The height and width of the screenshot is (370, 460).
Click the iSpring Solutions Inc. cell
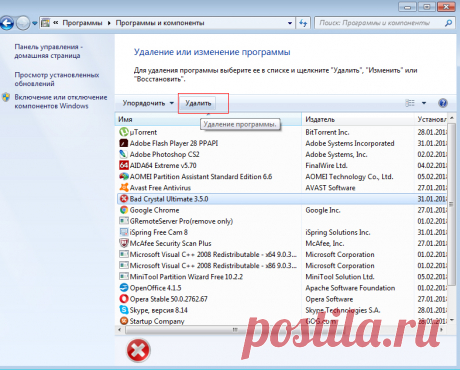338,232
